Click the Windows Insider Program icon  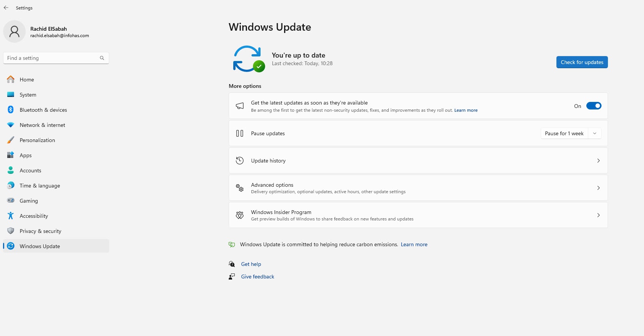pyautogui.click(x=240, y=215)
